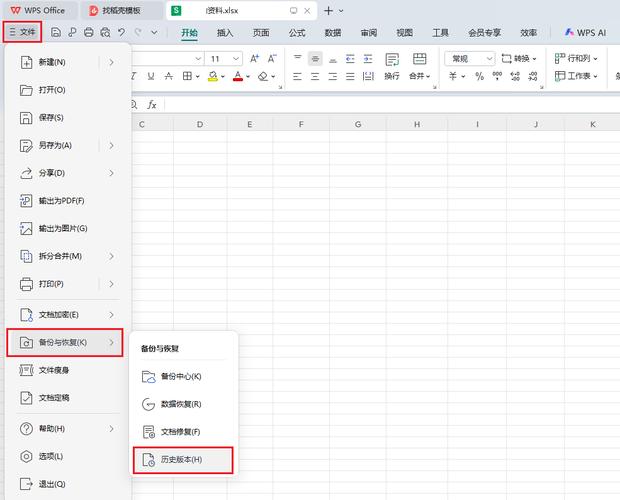Click the WPS AI button
Screen dimensions: 620x500
coord(587,32)
